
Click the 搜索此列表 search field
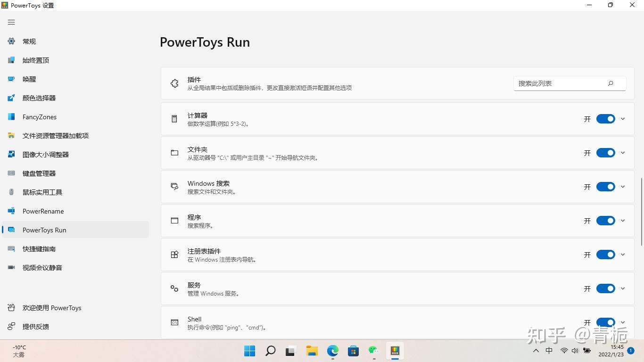561,83
